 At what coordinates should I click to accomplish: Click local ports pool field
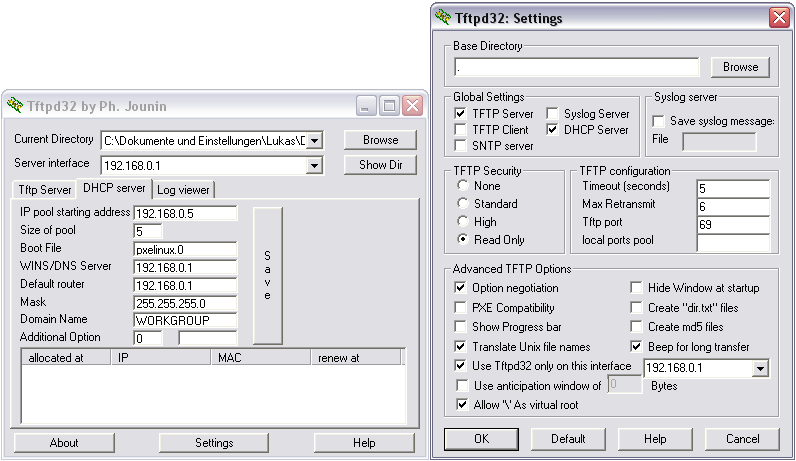click(734, 243)
